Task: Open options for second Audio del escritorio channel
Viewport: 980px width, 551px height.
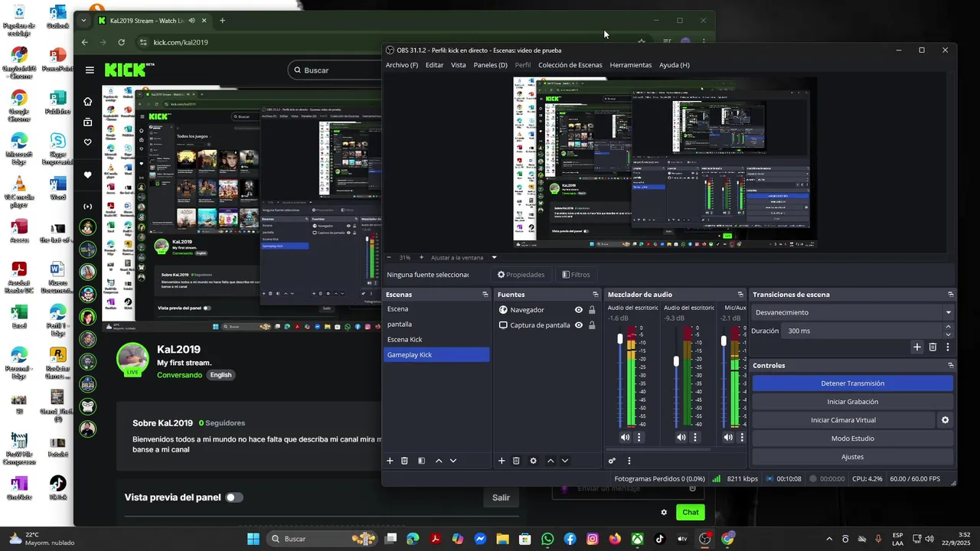Action: (695, 437)
